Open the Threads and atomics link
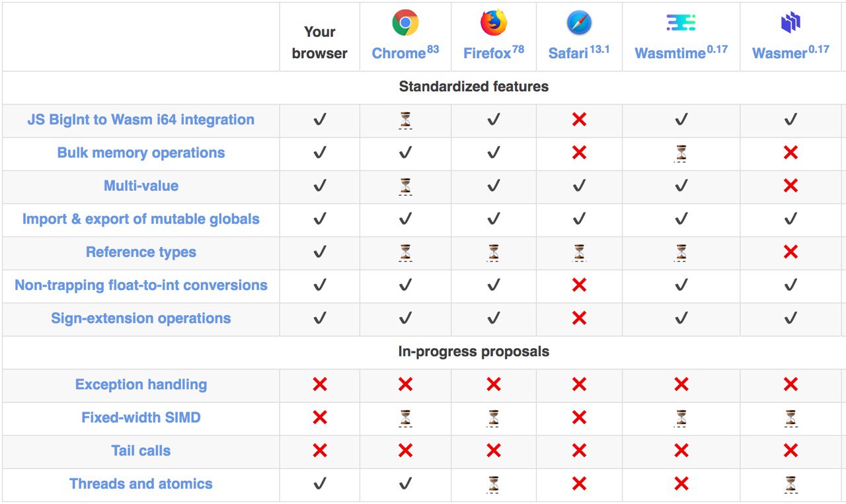846x504 pixels. [141, 484]
